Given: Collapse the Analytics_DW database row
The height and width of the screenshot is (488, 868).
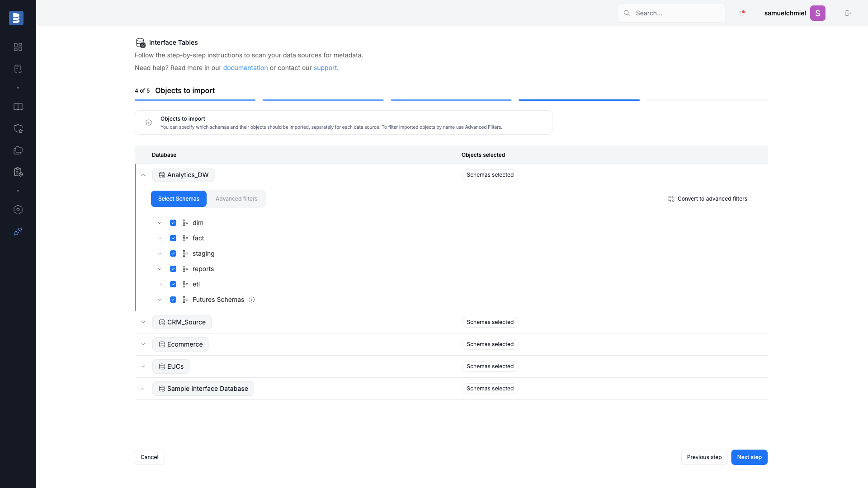Looking at the screenshot, I should 143,175.
